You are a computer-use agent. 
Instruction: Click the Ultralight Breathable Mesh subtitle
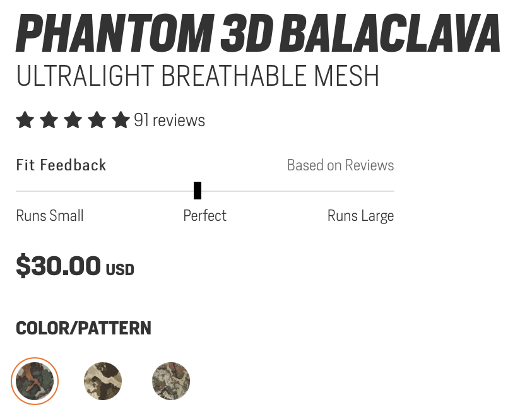pos(198,76)
